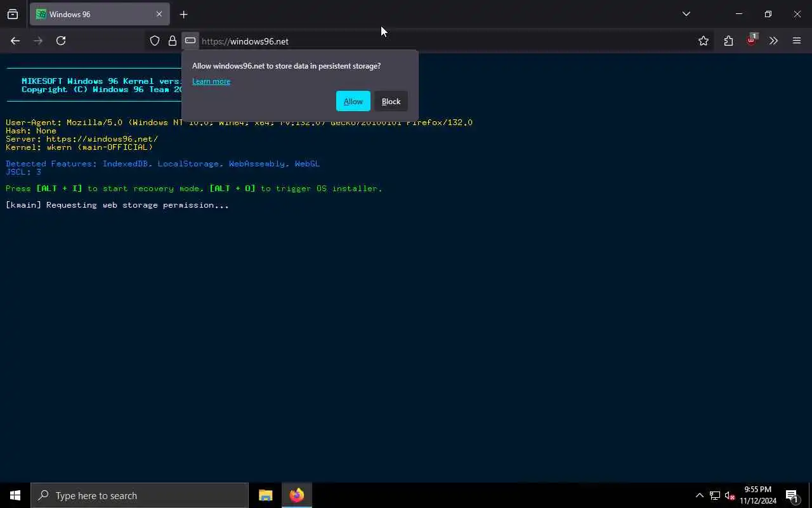Click the Hash: None line

point(31,131)
